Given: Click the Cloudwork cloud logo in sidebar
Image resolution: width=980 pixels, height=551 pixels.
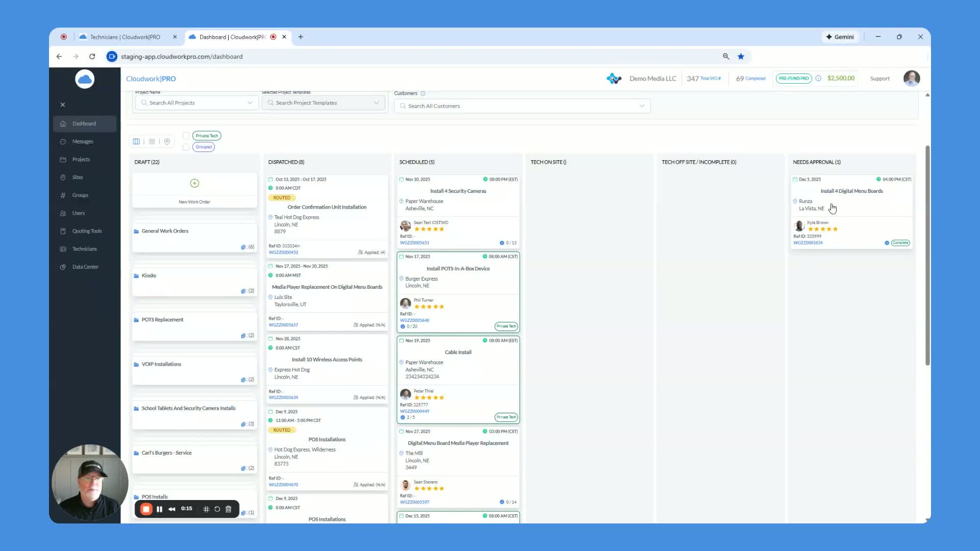Looking at the screenshot, I should [x=85, y=79].
